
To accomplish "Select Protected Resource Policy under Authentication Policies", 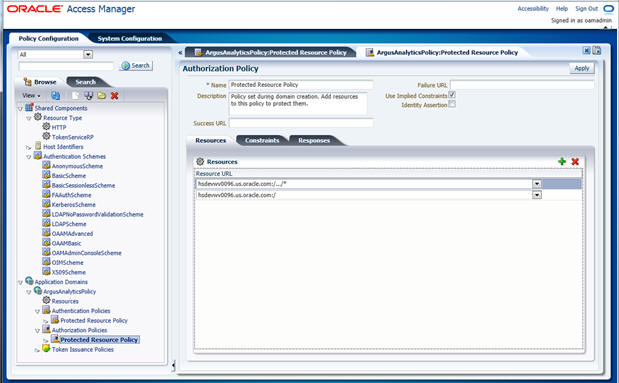I will pos(94,320).
